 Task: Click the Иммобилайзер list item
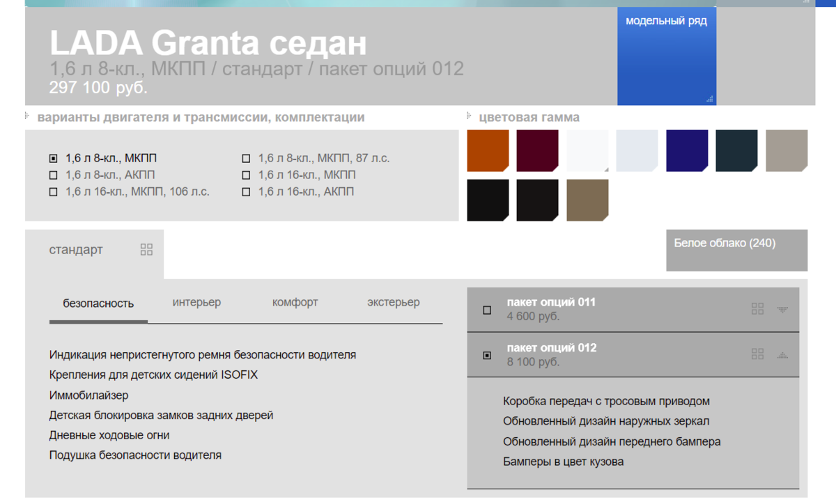point(88,395)
